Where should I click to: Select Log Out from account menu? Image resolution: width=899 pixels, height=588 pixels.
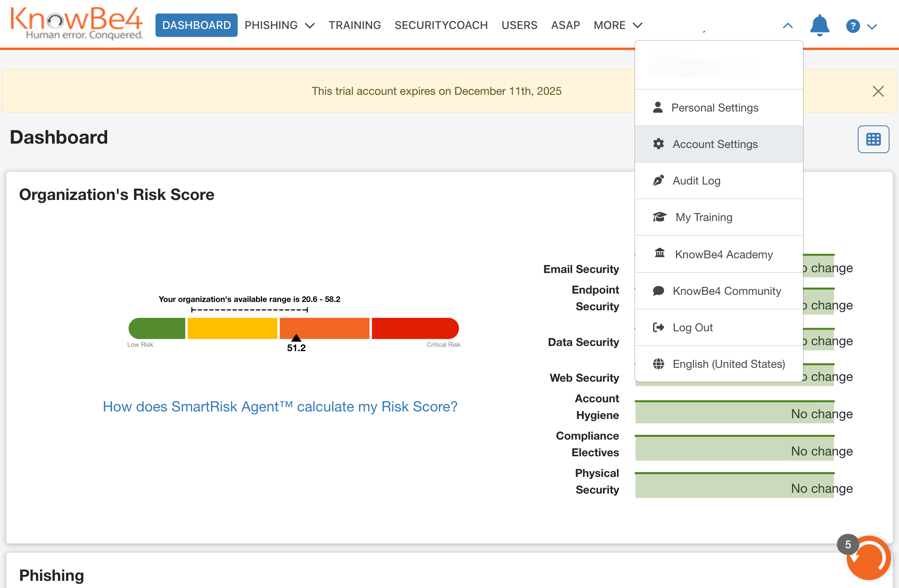(x=692, y=327)
